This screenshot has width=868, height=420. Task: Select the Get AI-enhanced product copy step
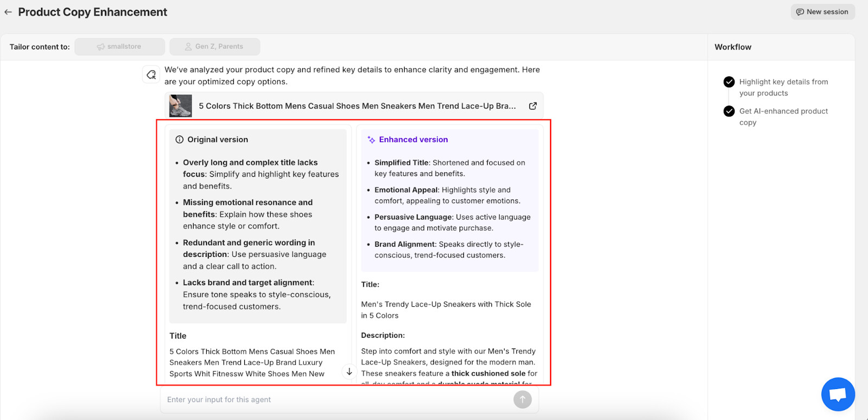tap(783, 117)
